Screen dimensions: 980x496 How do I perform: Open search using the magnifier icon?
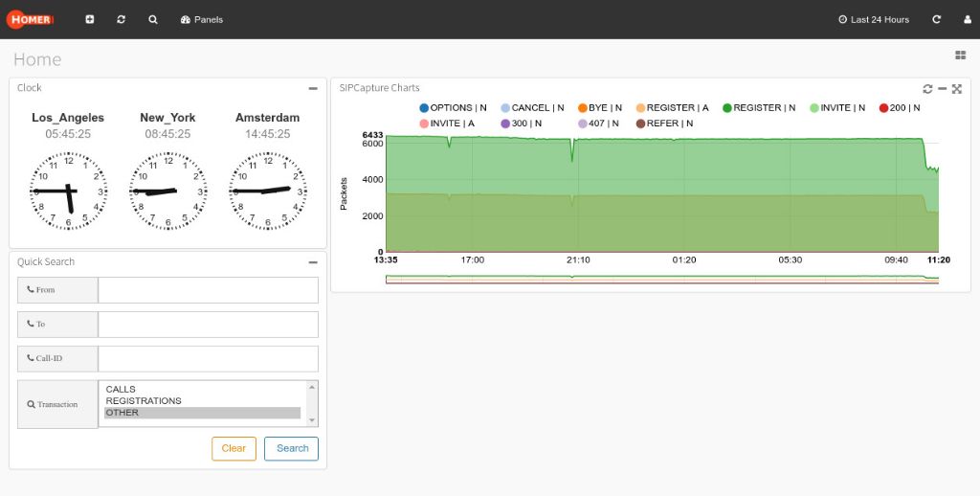(153, 19)
